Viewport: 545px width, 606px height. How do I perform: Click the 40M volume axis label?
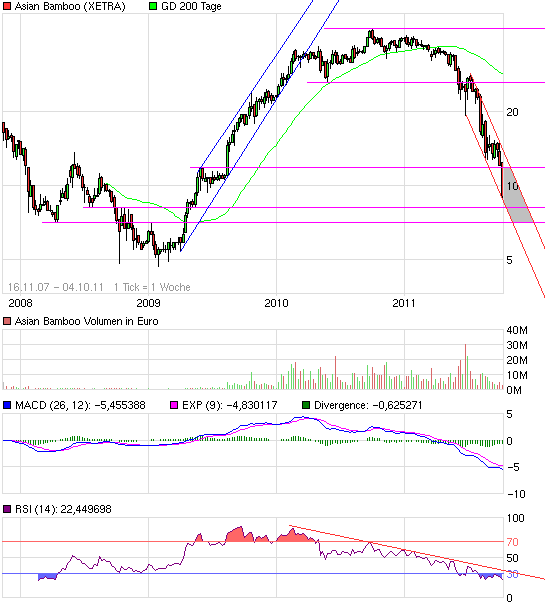517,330
